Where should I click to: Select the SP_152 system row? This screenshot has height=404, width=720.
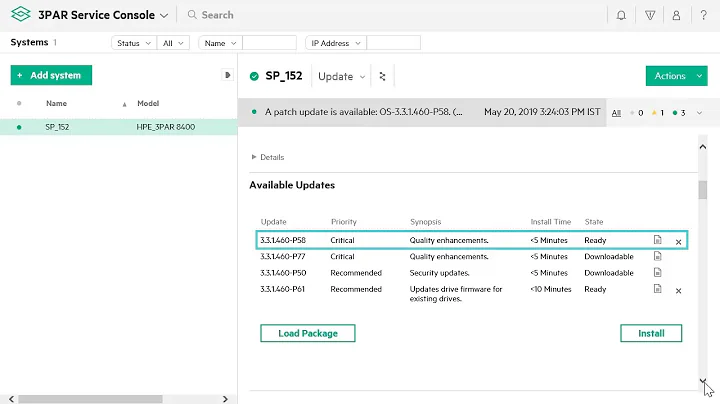tap(118, 127)
